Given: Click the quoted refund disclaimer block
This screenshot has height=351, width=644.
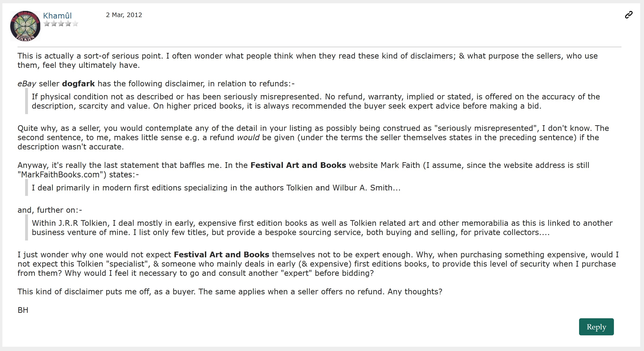Looking at the screenshot, I should pyautogui.click(x=316, y=101).
